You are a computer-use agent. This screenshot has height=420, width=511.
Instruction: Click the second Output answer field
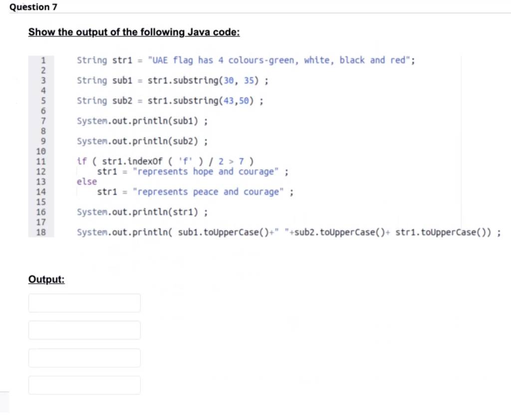point(84,330)
